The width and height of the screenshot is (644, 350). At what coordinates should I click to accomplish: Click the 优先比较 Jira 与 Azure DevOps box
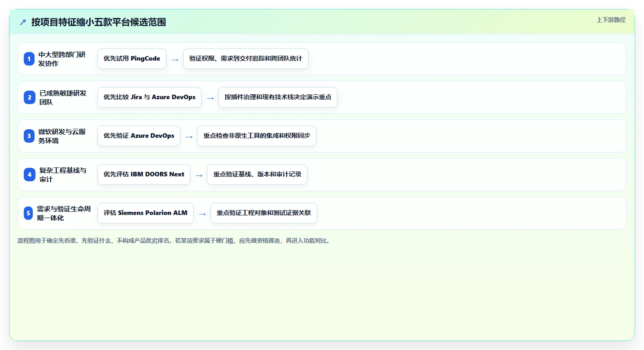[x=149, y=97]
